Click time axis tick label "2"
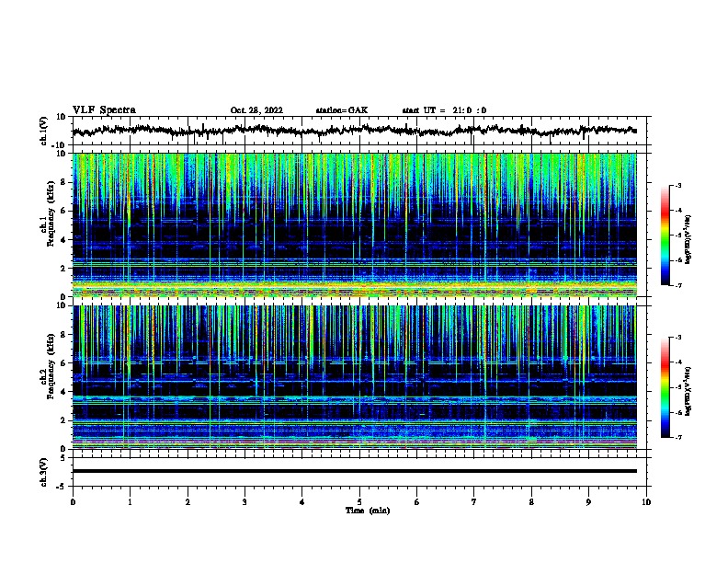The image size is (728, 563). click(188, 502)
